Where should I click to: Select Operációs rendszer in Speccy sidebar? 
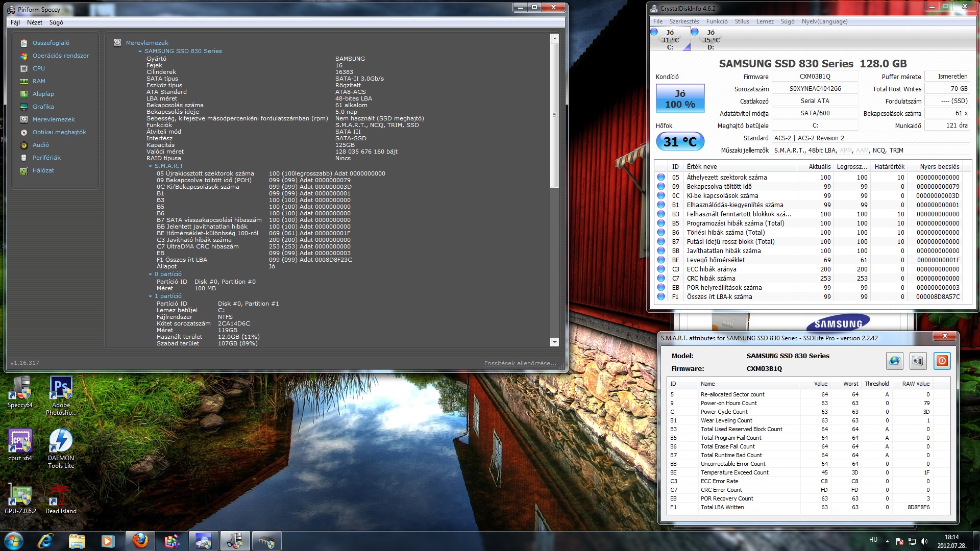(x=61, y=56)
